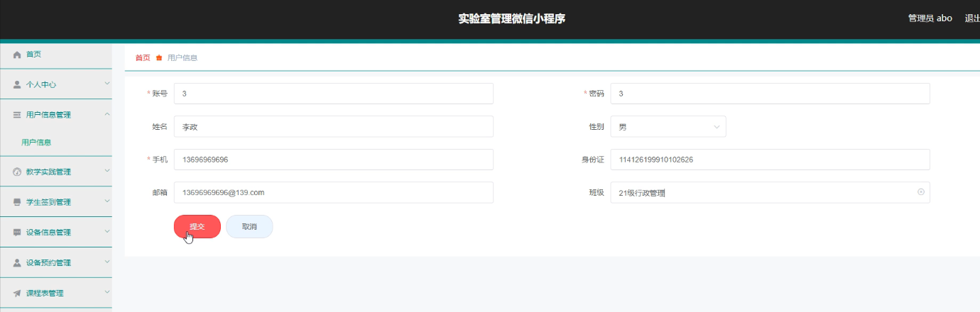Open 首页 in the sidebar menu

pyautogui.click(x=56, y=55)
